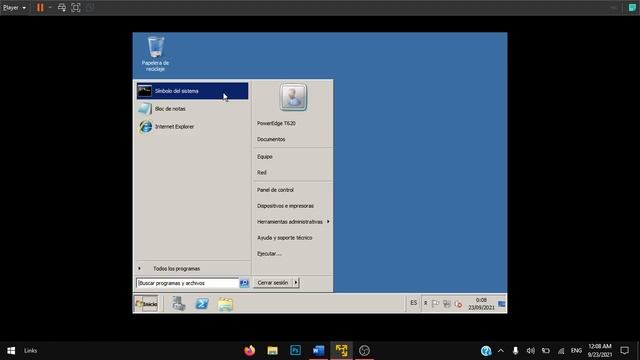Click the Bloc de notas notepad icon

(x=144, y=109)
